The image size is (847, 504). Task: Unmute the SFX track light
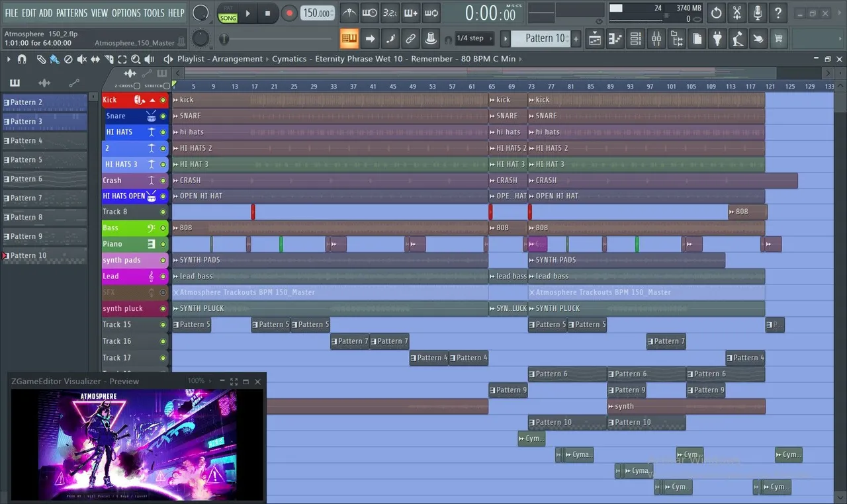pyautogui.click(x=163, y=292)
